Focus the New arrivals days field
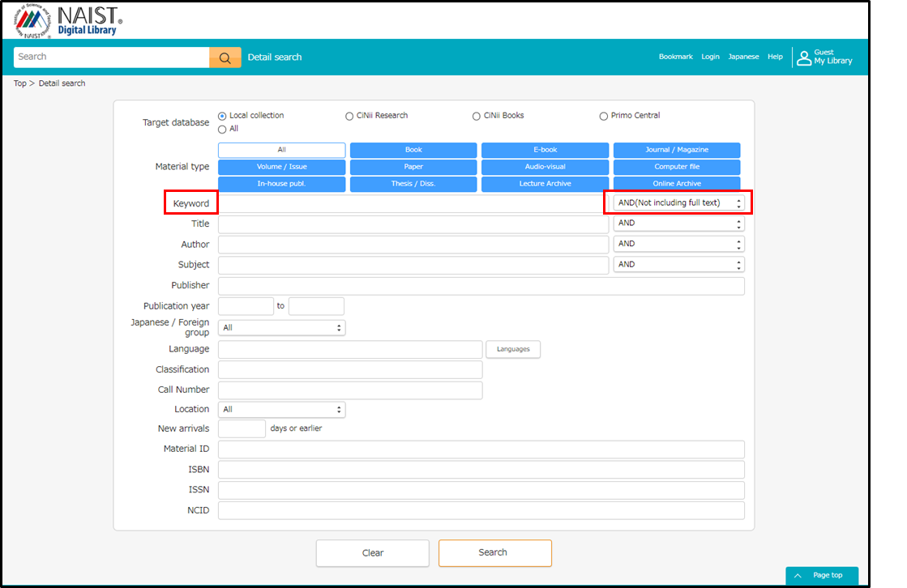 (x=242, y=429)
